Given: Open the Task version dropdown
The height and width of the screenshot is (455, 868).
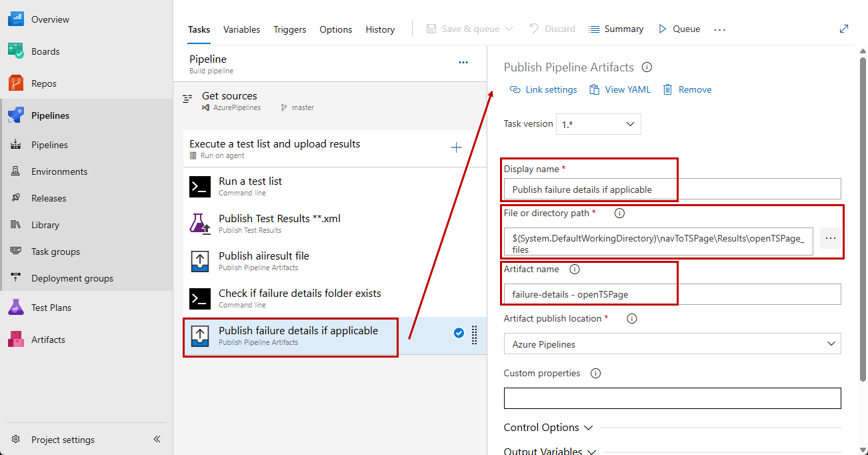Looking at the screenshot, I should (x=598, y=123).
